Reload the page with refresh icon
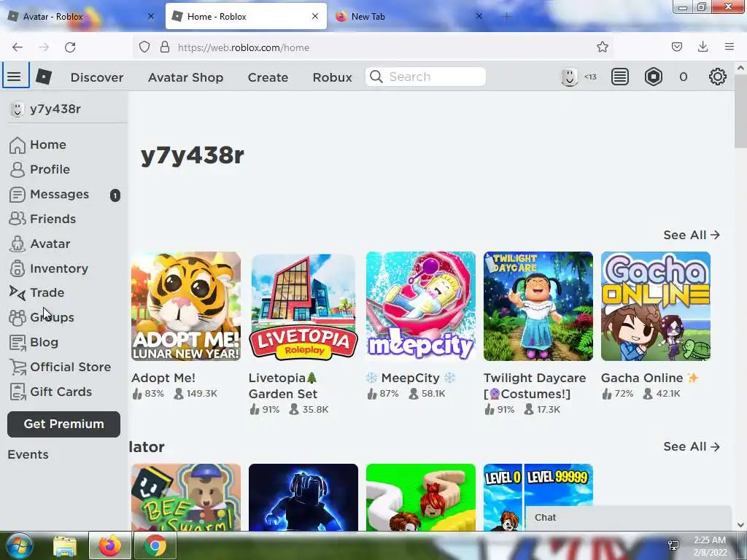Image resolution: width=747 pixels, height=560 pixels. 70,47
